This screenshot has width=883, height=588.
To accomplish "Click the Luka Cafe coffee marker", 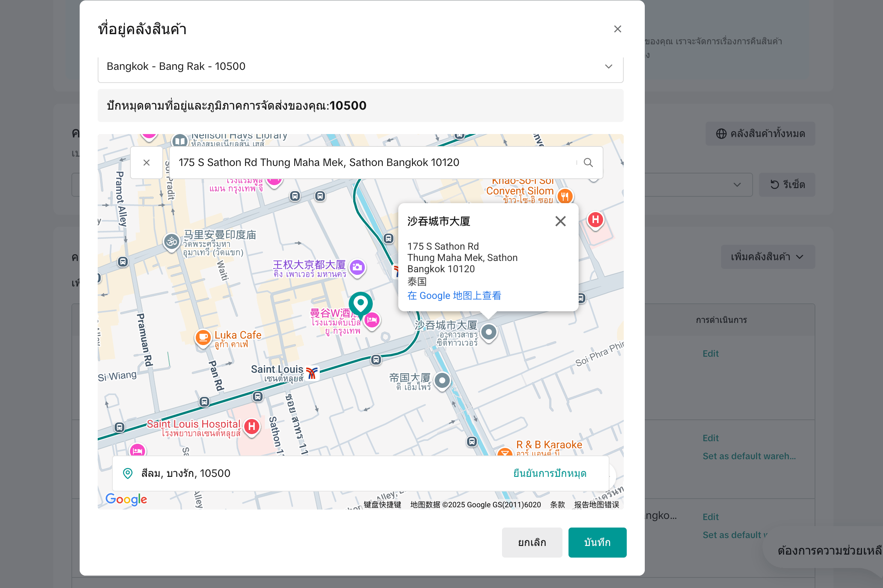I will tap(203, 337).
